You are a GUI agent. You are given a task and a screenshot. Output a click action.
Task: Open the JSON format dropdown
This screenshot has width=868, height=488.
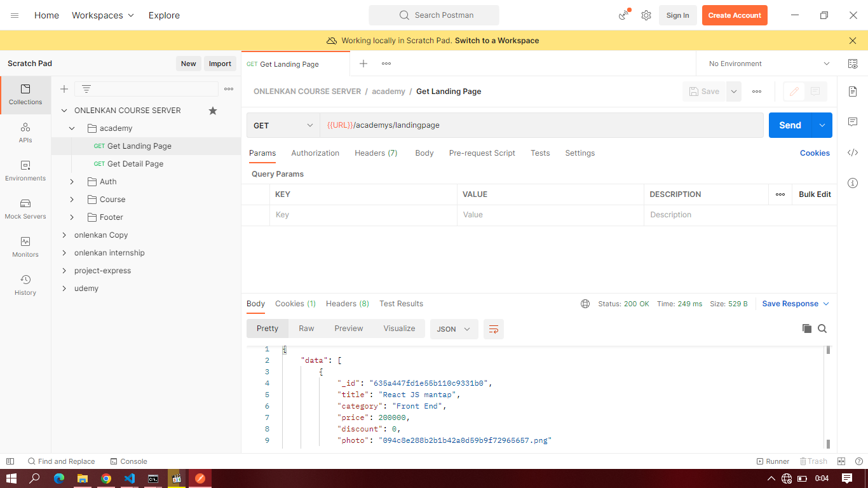point(454,329)
